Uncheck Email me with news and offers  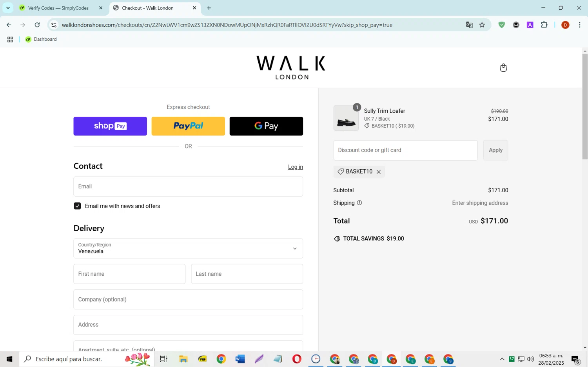coord(77,206)
